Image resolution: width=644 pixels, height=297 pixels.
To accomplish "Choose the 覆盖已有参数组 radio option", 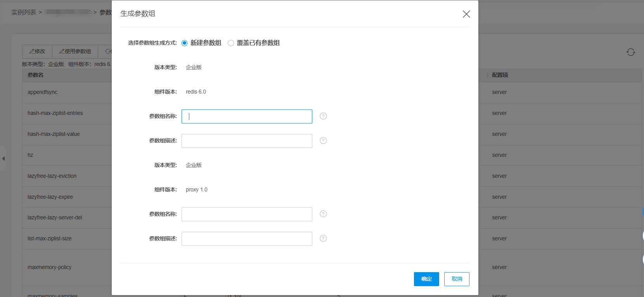I will (231, 43).
